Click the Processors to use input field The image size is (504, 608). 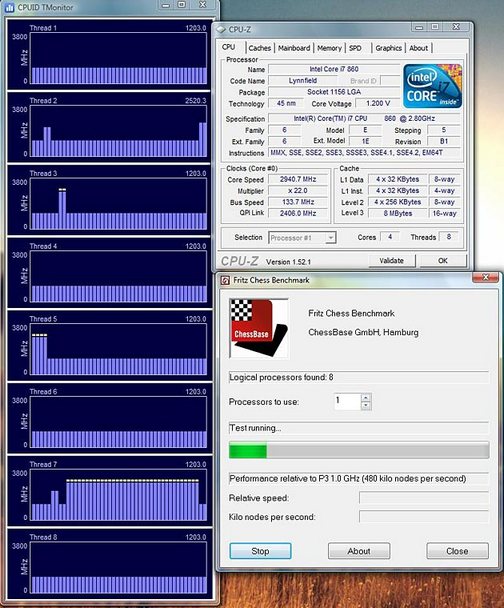[348, 401]
